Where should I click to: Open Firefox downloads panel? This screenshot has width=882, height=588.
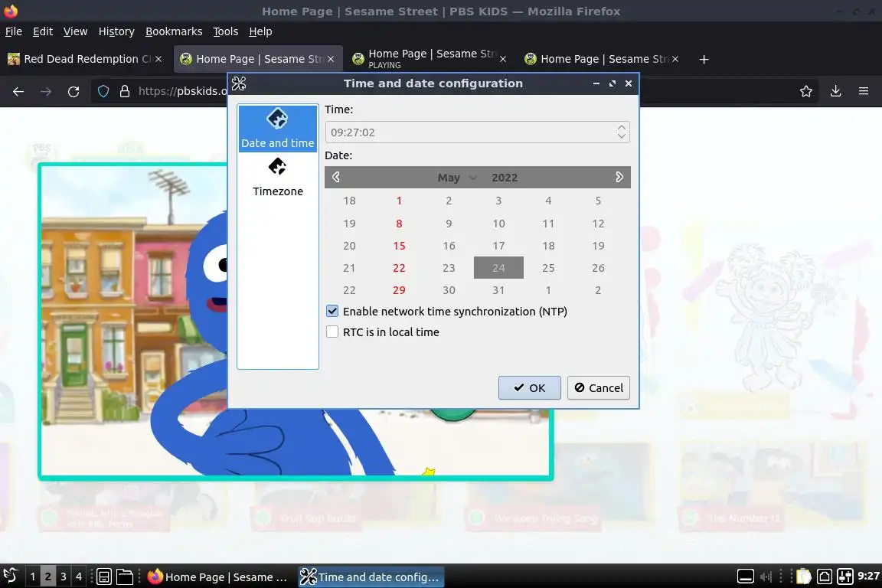[x=835, y=91]
